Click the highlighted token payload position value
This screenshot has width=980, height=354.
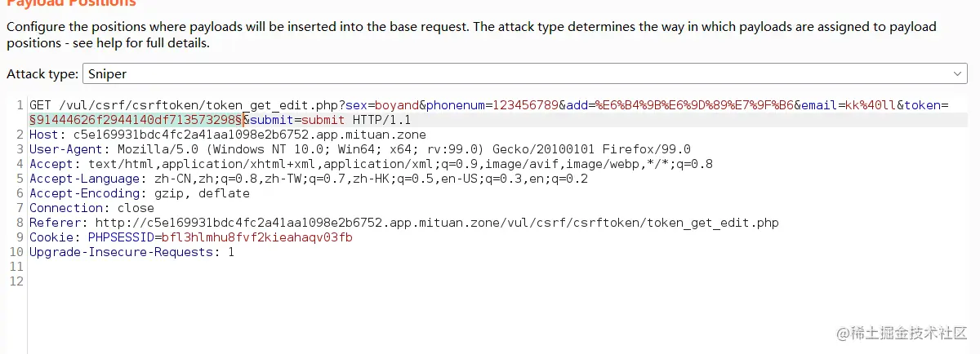click(x=135, y=120)
